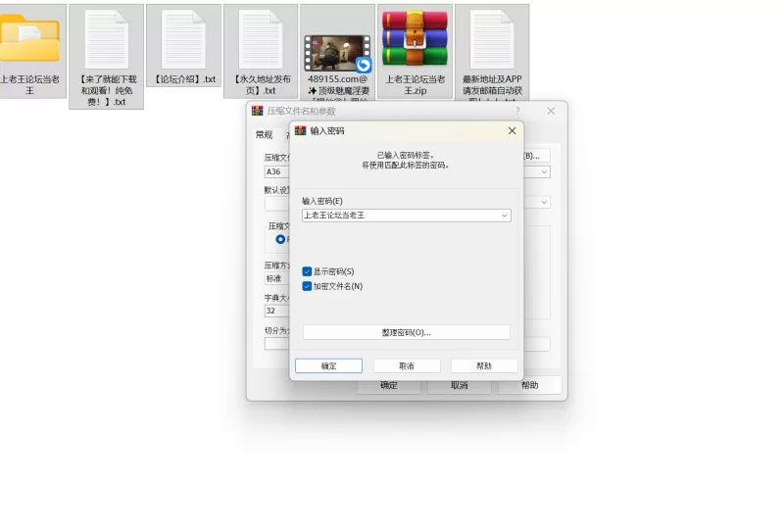Select the 【永久地址发布页】.txt file icon
The height and width of the screenshot is (532, 784).
coord(261,39)
